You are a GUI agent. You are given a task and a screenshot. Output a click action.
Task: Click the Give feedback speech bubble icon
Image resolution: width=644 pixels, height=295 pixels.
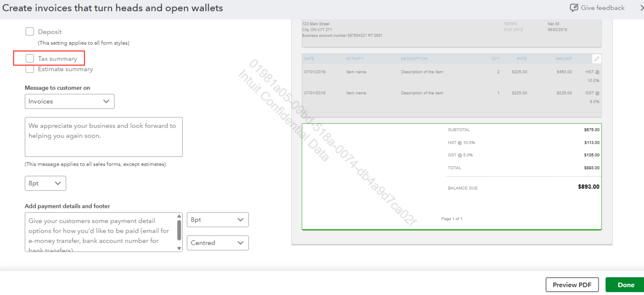[574, 8]
